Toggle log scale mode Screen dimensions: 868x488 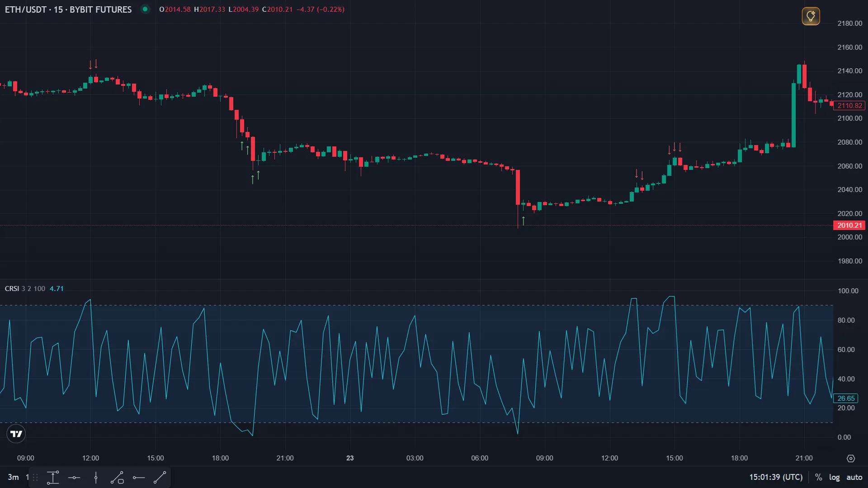click(834, 477)
